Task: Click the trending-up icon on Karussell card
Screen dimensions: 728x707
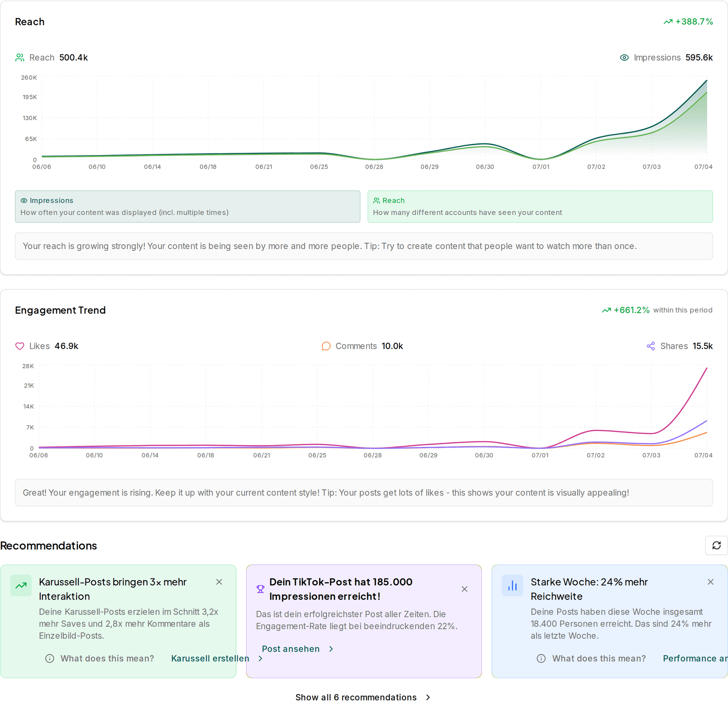Action: coord(21,586)
